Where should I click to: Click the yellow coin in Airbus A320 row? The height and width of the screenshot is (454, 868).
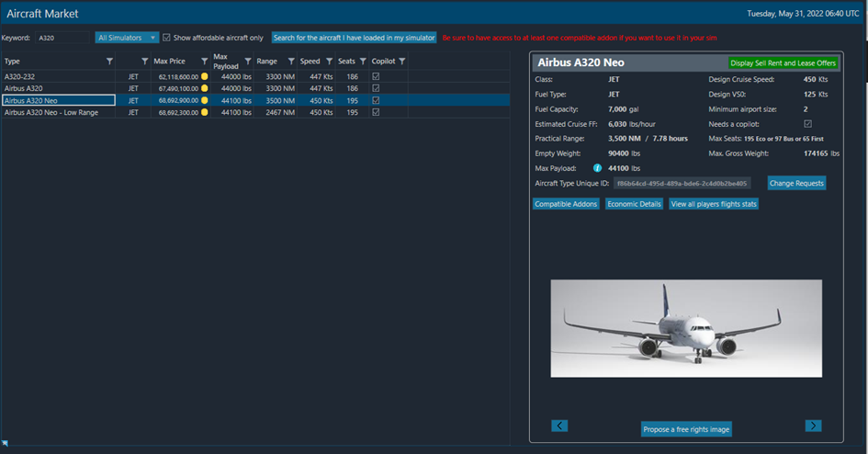(x=204, y=88)
